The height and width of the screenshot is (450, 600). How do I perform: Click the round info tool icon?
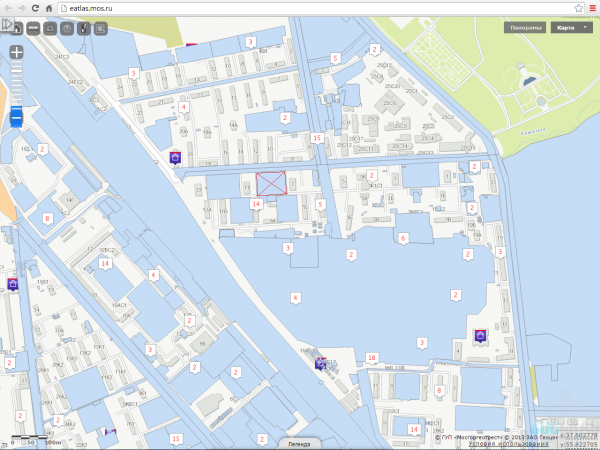tap(66, 29)
